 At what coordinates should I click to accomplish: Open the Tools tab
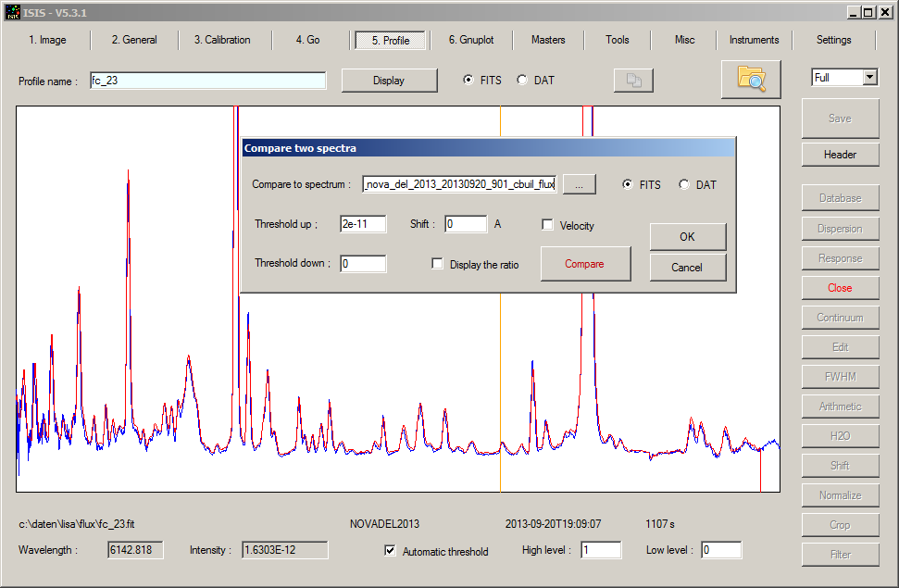(x=618, y=40)
